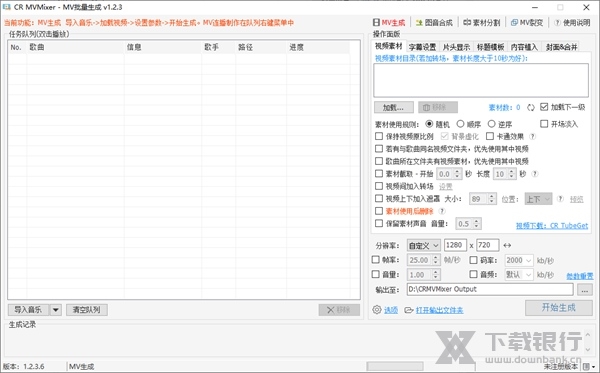
Task: Enable the 素材截取 checkbox
Action: point(379,174)
